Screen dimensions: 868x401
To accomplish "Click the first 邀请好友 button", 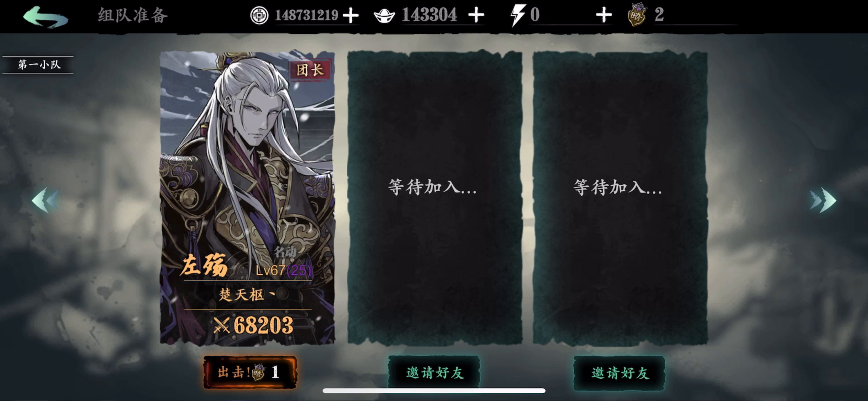I will tap(434, 373).
